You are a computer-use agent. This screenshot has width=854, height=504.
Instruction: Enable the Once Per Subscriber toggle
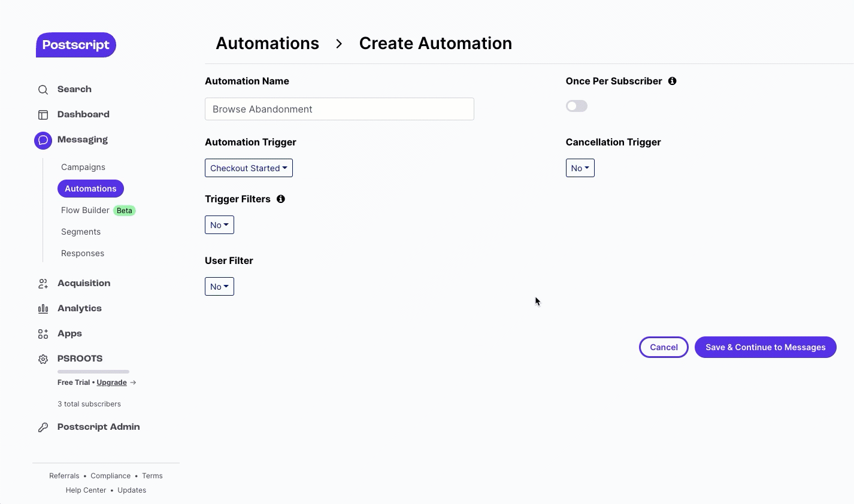tap(577, 107)
